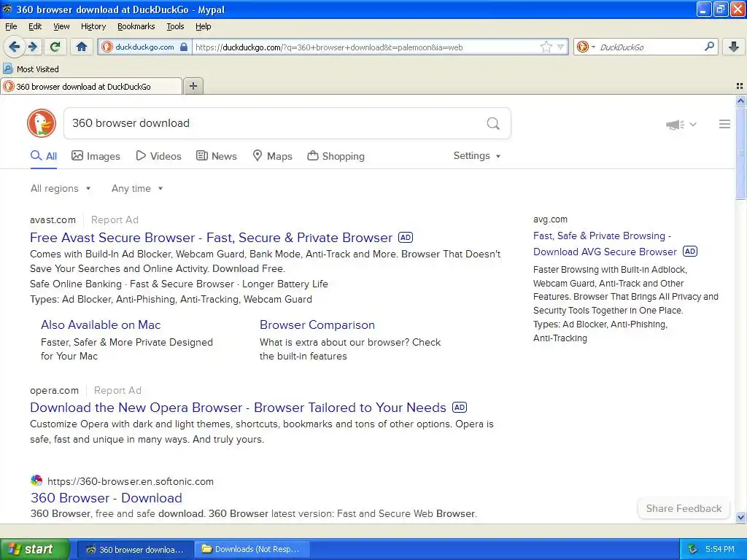Click the system tray icon near clock

(693, 549)
